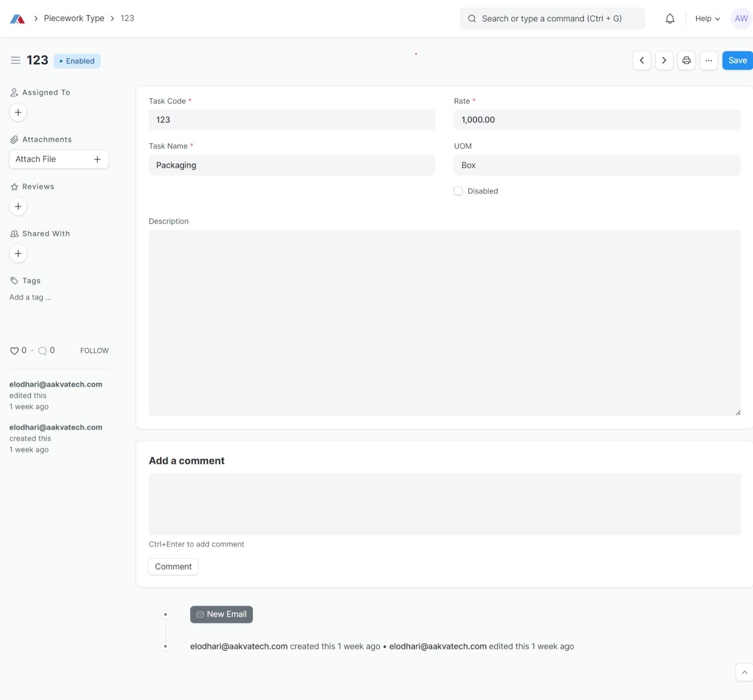Check the Disabled checkbox
The width and height of the screenshot is (753, 700).
point(458,191)
